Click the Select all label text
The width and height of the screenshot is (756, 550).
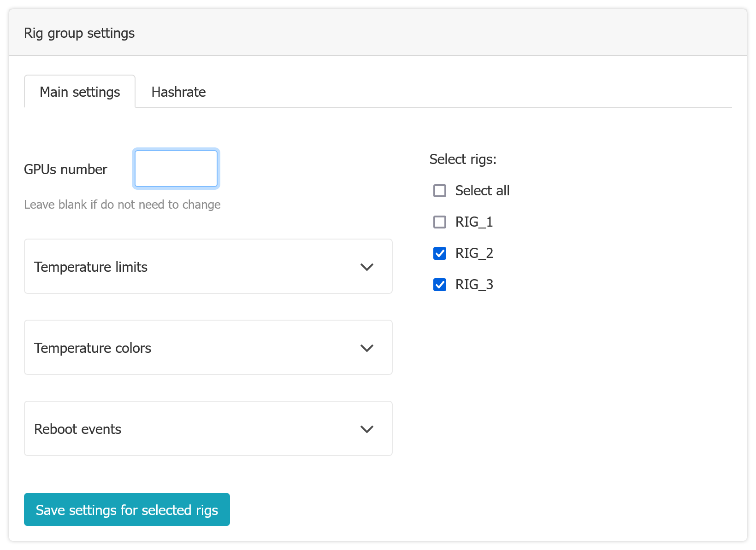click(x=482, y=191)
